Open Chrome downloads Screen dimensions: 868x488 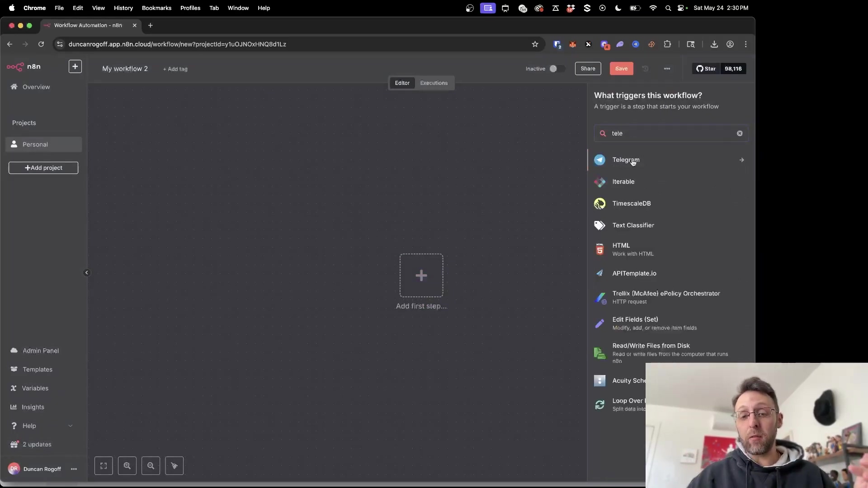click(714, 44)
